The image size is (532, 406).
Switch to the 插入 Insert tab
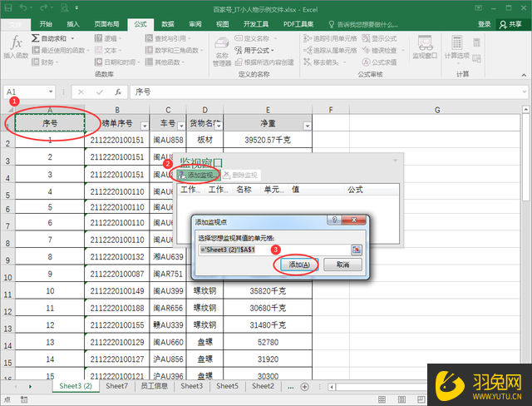pos(73,24)
